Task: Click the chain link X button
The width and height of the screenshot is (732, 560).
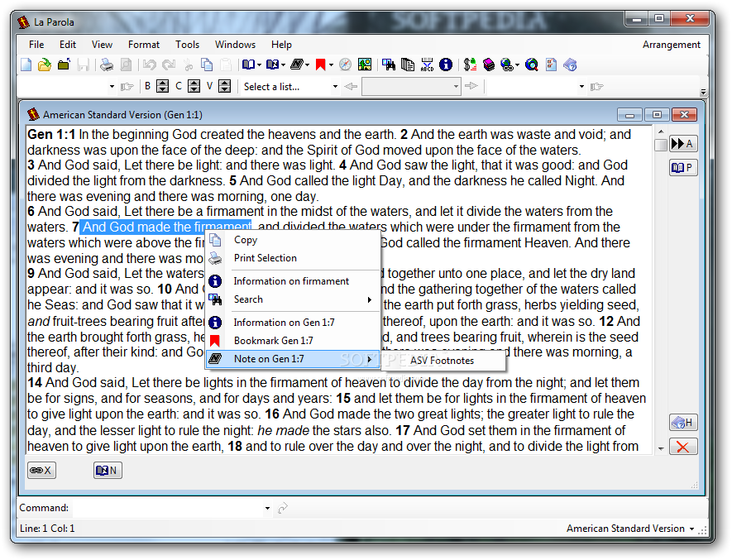Action: pos(41,471)
